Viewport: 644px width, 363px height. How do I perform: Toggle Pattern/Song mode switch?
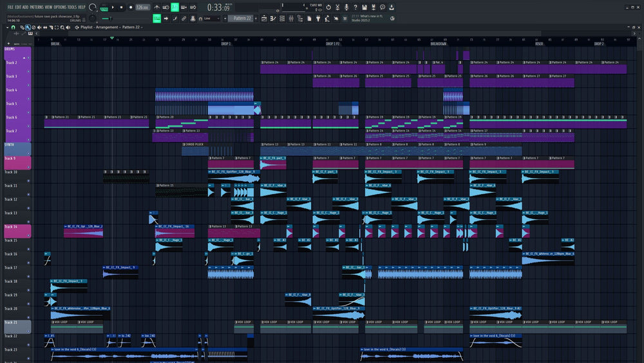tap(104, 7)
